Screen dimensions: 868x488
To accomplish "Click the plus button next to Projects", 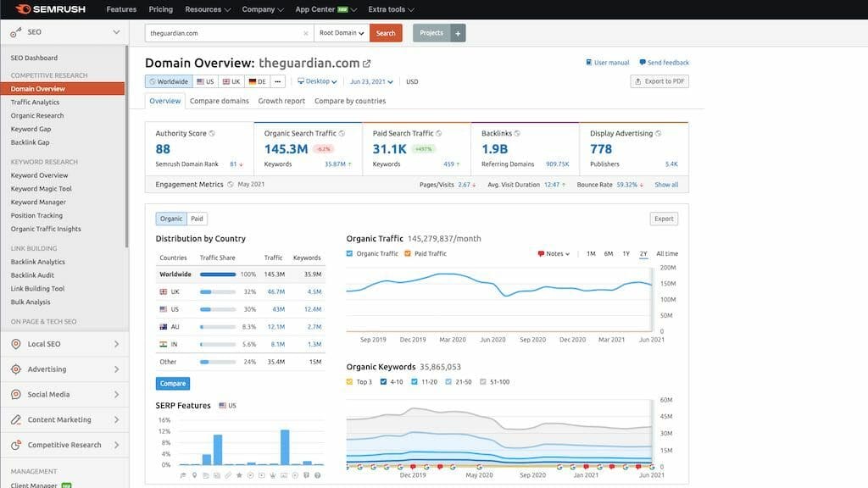I will pos(458,33).
